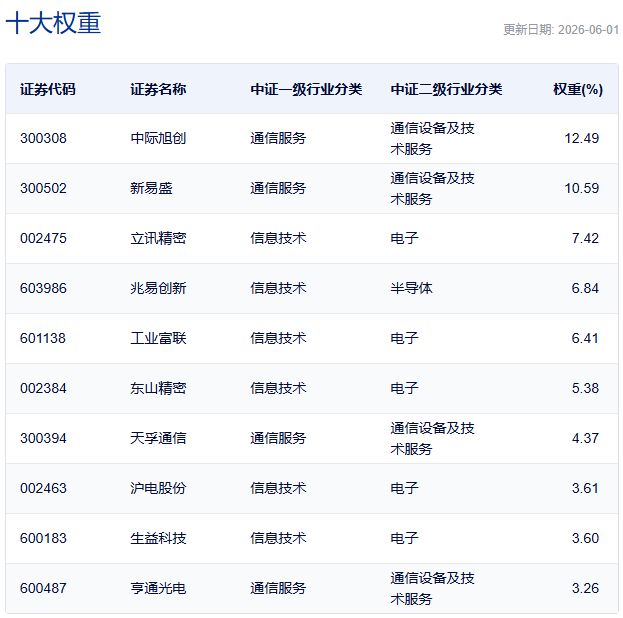The image size is (623, 618).
Task: Select stock name 东山精密
Action: pos(158,388)
